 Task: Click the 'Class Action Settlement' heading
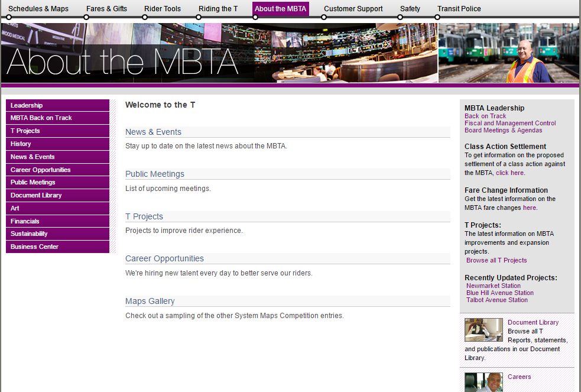click(x=505, y=147)
